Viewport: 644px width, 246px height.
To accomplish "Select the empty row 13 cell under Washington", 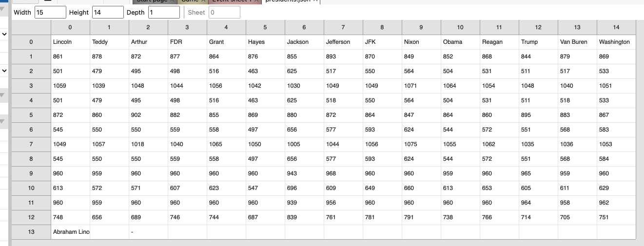I will click(616, 232).
